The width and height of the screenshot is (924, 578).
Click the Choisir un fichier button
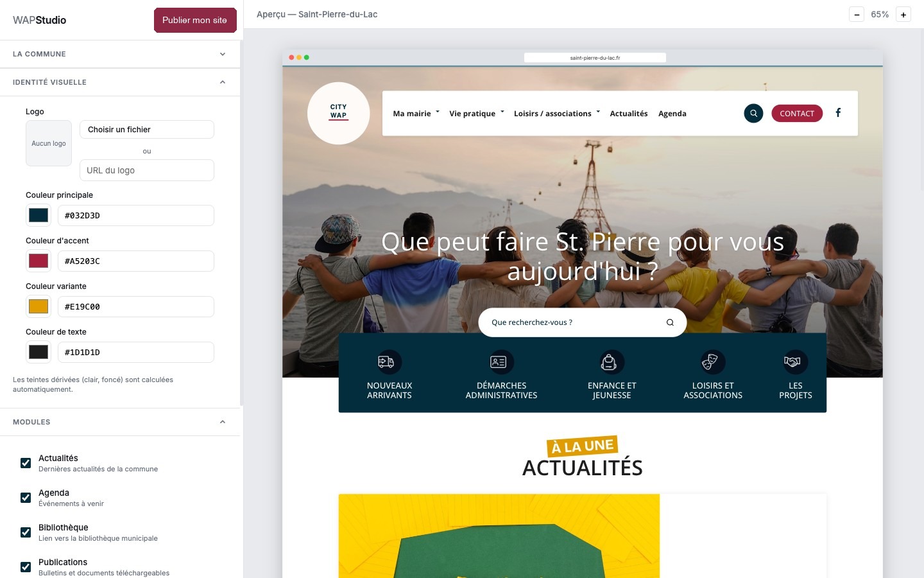tap(147, 129)
